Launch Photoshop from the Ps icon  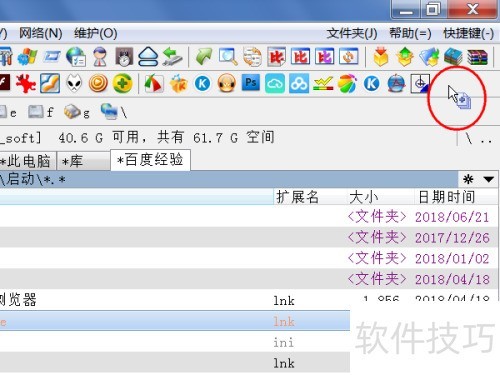[251, 83]
